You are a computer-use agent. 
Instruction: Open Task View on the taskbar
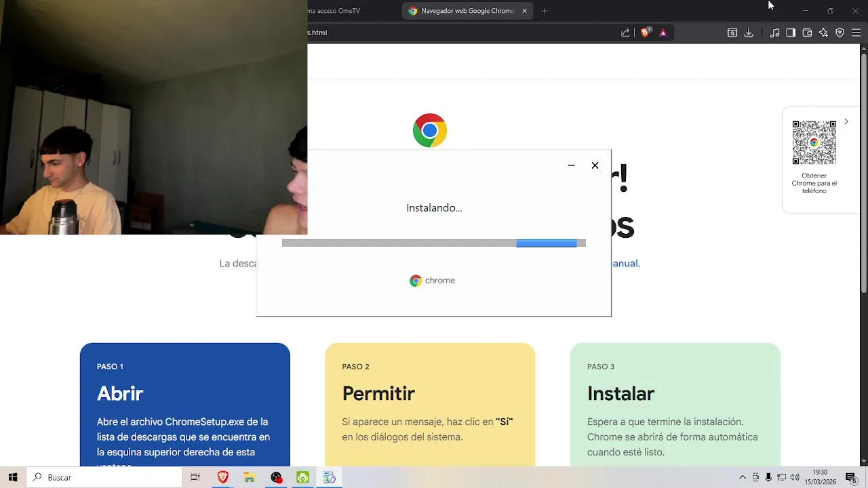pos(195,477)
